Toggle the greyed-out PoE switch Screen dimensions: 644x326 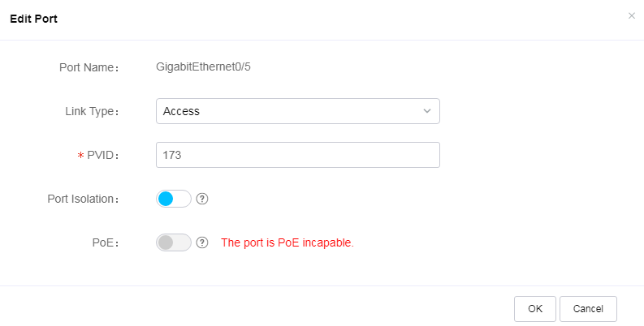(x=174, y=242)
